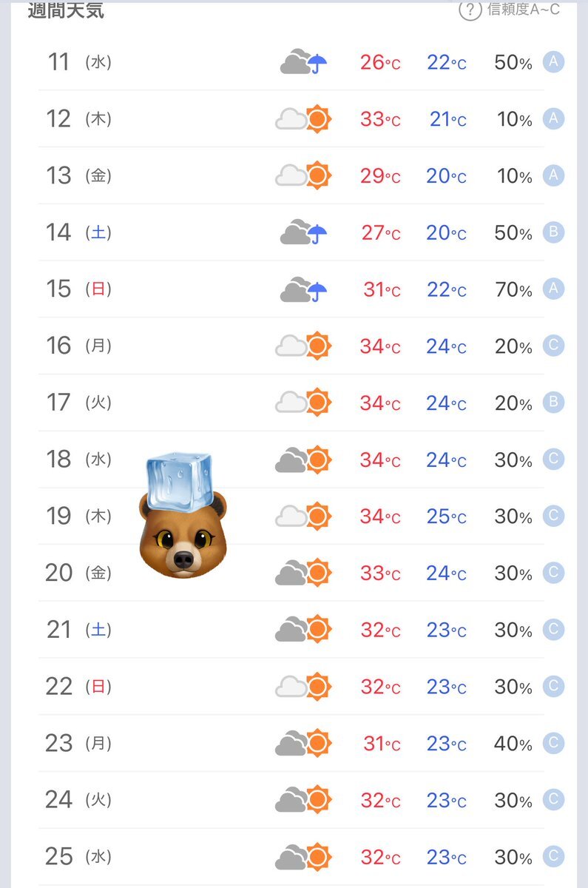
Task: Click the reliability C badge on day 25
Action: (553, 857)
